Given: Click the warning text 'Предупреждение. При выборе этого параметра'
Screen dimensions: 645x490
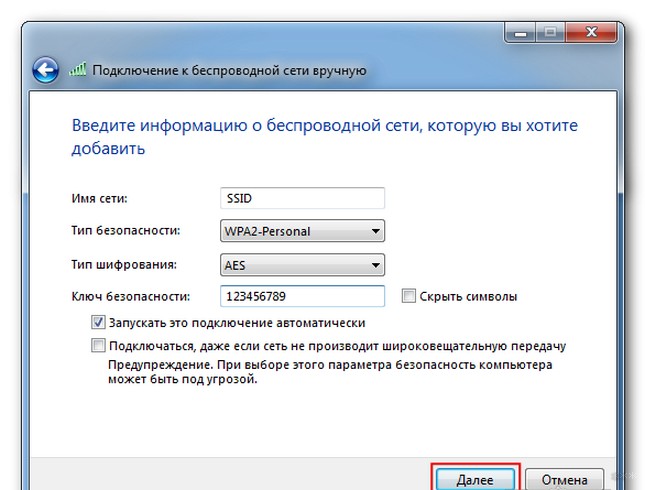Looking at the screenshot, I should [x=250, y=365].
